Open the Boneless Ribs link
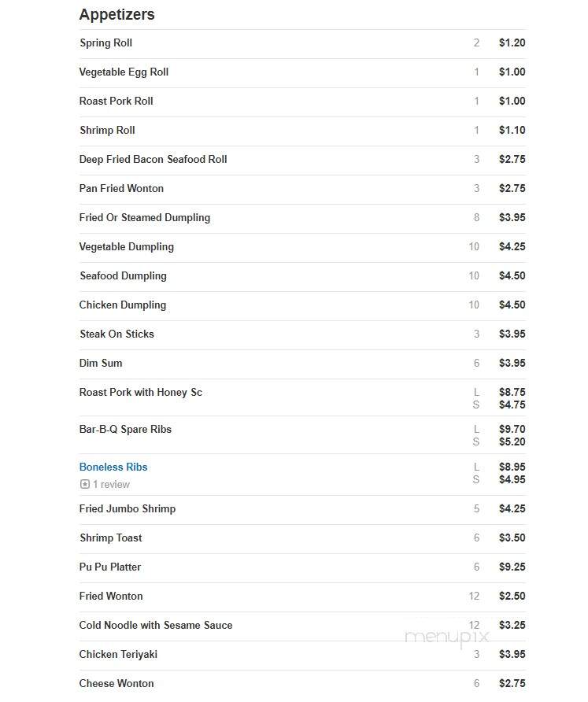The height and width of the screenshot is (702, 588). click(113, 467)
